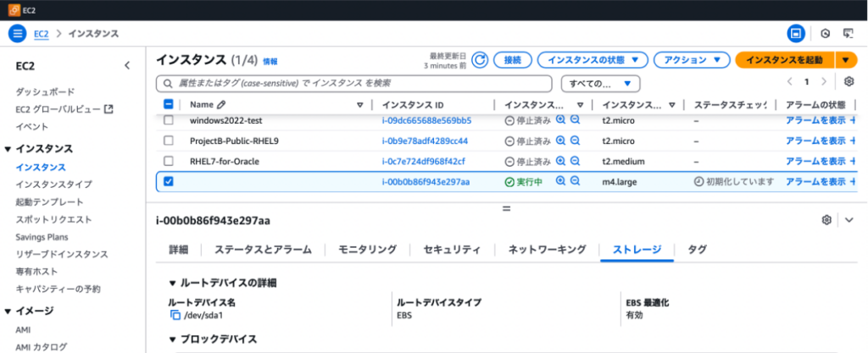Screen dimensions: 868x353
Task: Click the EC2 breadcrumb link
Action: tap(41, 34)
